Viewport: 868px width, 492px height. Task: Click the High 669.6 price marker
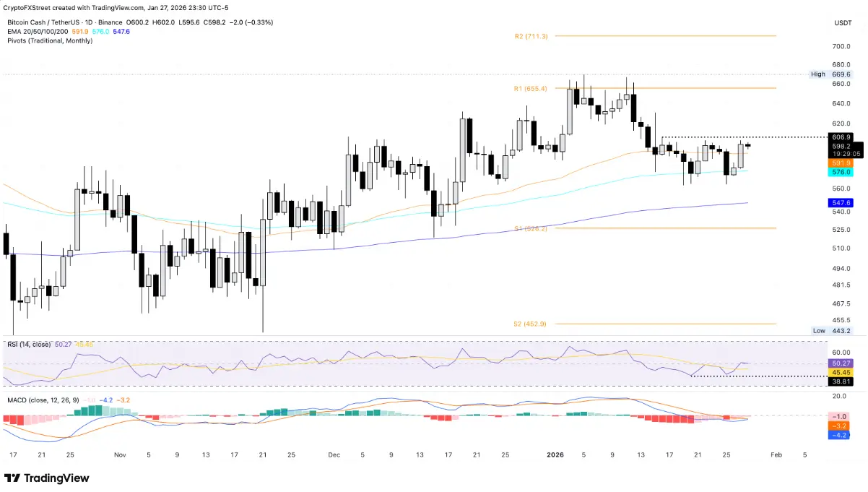tap(831, 74)
